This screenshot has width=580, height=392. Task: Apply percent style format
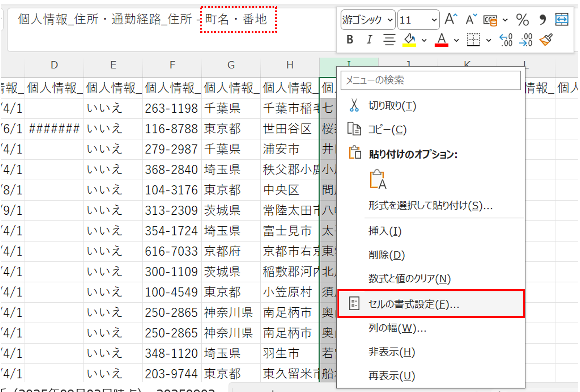point(522,20)
